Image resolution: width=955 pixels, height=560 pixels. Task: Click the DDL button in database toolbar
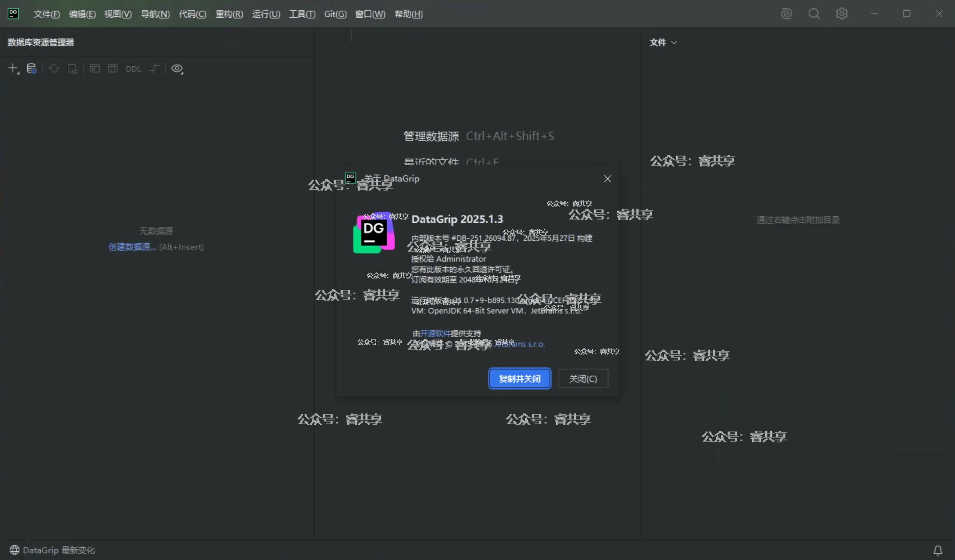click(x=134, y=69)
